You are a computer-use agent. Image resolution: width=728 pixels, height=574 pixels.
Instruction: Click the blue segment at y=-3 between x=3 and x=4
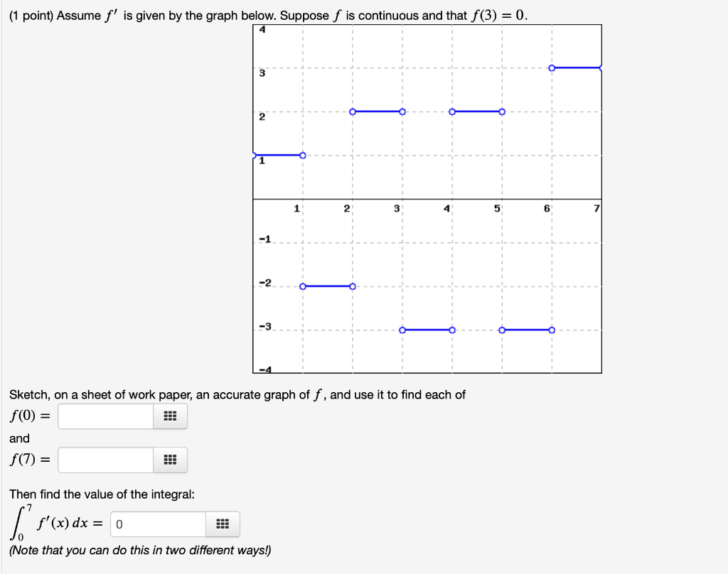(427, 329)
